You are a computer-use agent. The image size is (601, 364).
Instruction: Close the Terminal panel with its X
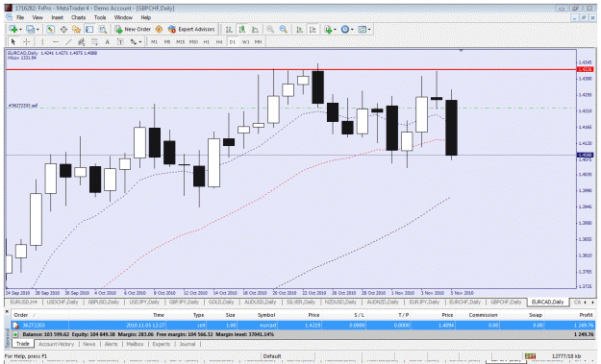7,312
